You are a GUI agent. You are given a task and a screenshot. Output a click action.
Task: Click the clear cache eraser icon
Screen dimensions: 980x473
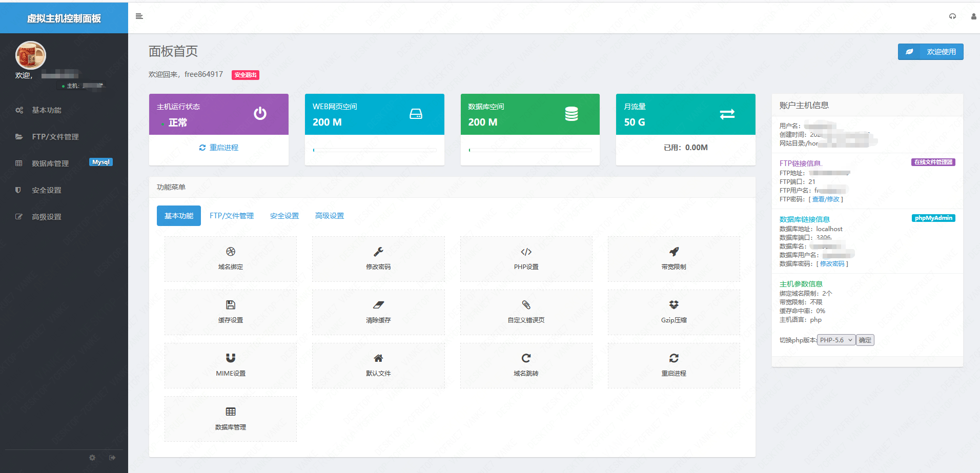(x=378, y=305)
